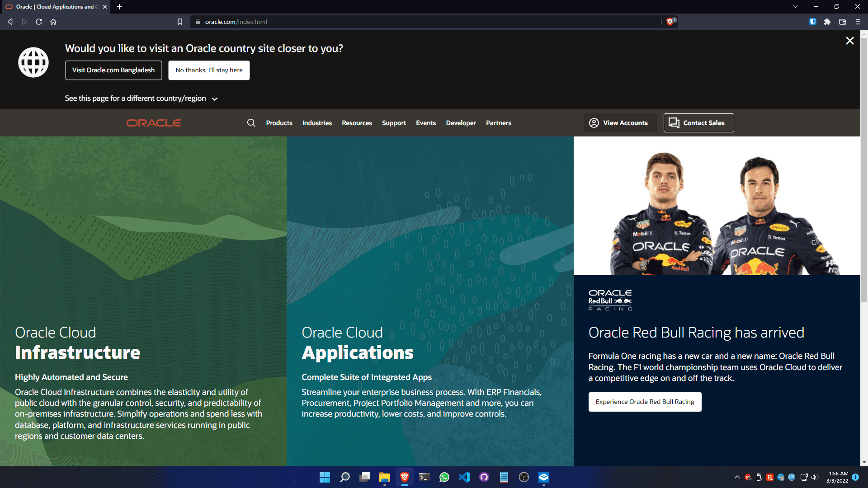Open File Explorer from taskbar
This screenshot has height=488, width=868.
tap(385, 477)
